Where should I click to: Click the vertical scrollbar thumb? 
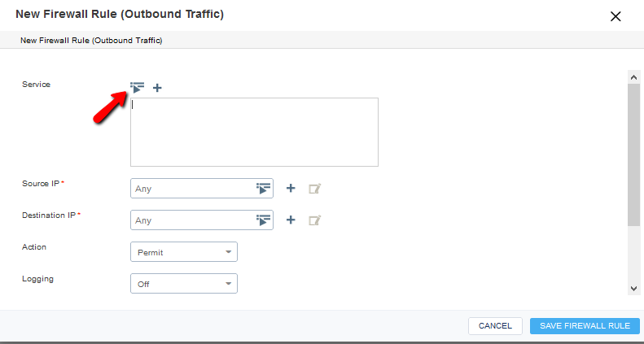pos(633,155)
